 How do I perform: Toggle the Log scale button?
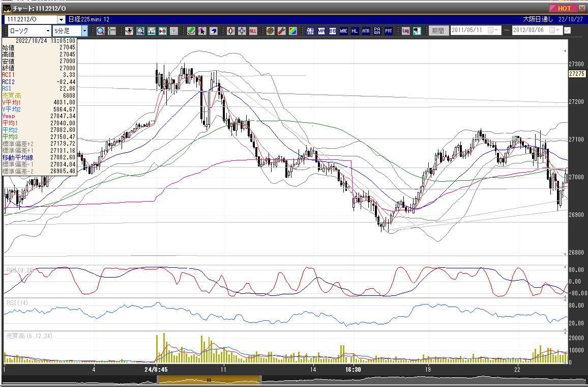click(x=405, y=31)
